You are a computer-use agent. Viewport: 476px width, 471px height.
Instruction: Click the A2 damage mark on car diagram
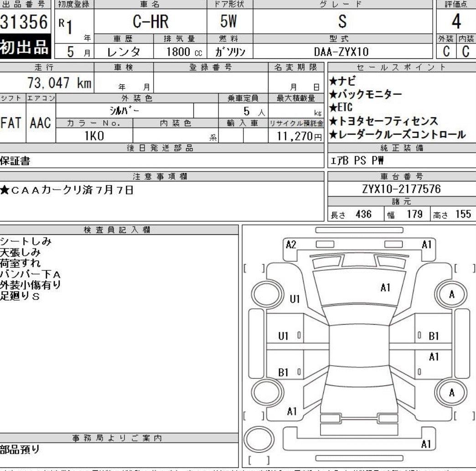point(291,245)
